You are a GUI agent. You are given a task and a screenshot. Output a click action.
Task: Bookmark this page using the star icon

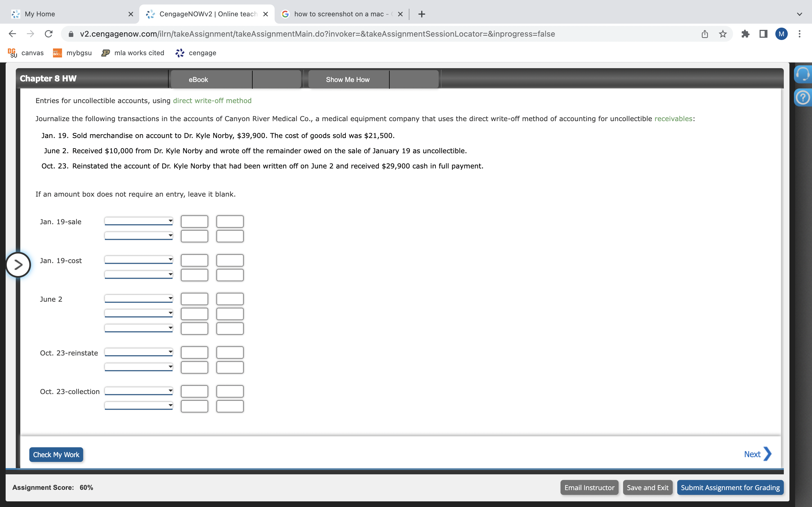click(722, 34)
